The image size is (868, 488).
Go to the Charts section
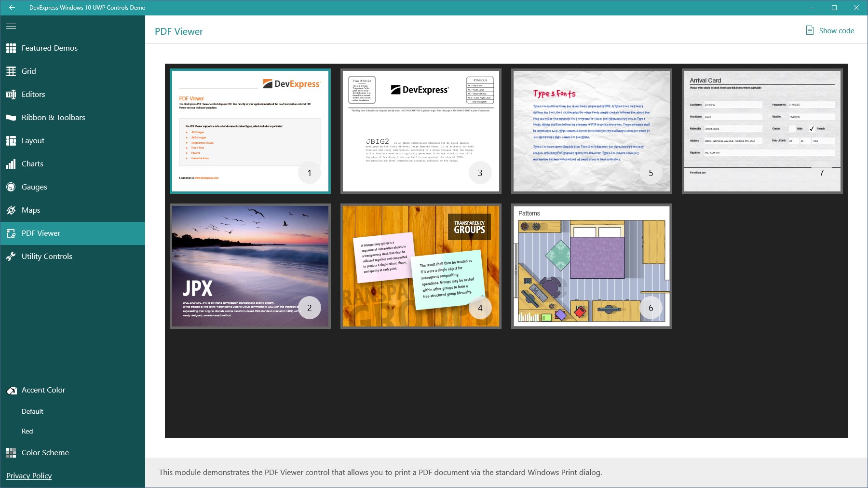coord(72,164)
